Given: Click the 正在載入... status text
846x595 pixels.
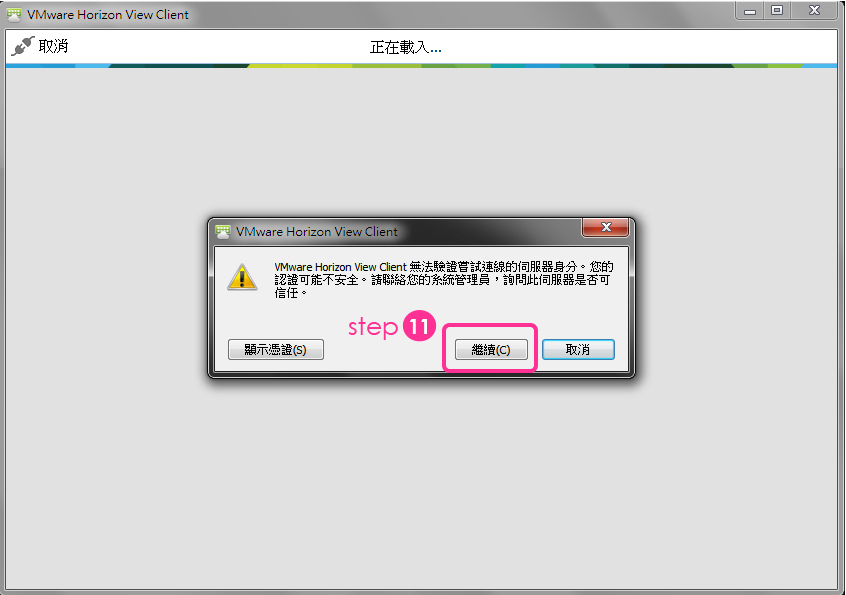Looking at the screenshot, I should [x=406, y=47].
